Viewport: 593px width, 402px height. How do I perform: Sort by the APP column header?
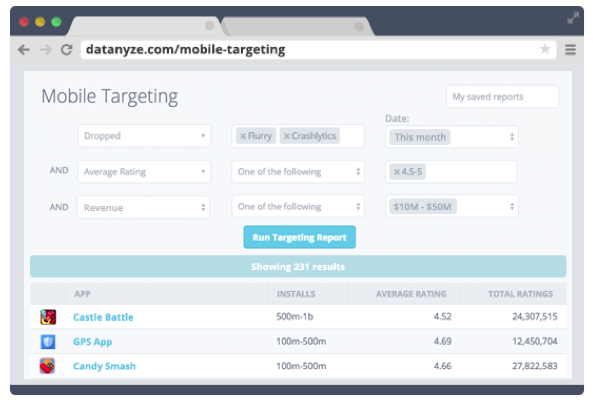click(82, 294)
